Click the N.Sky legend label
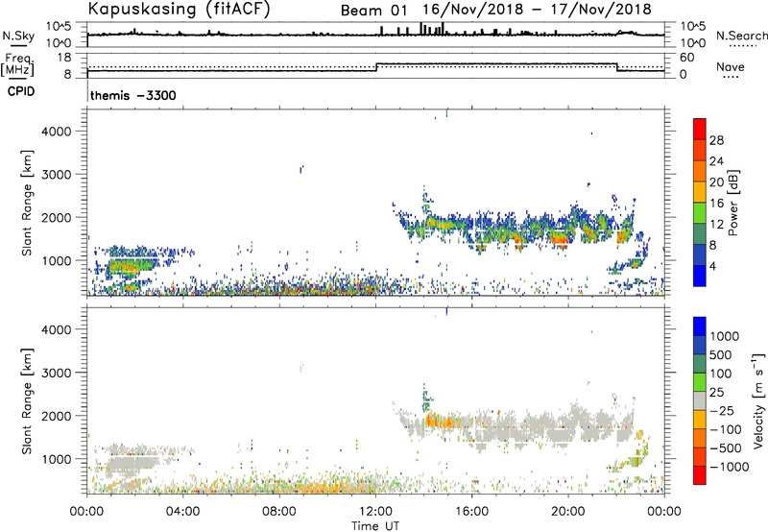Image resolution: width=768 pixels, height=532 pixels. click(x=18, y=36)
